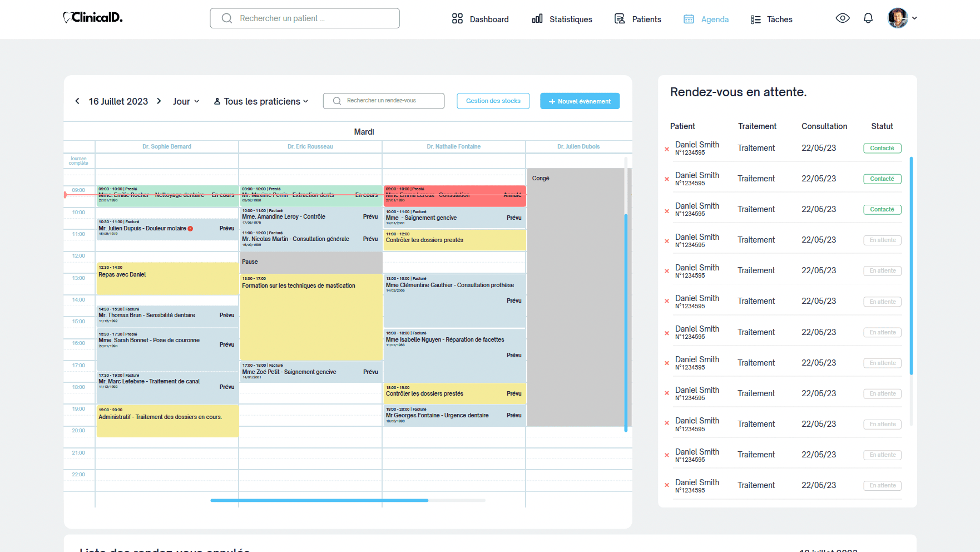
Task: Open notifications bell icon
Action: tap(868, 18)
